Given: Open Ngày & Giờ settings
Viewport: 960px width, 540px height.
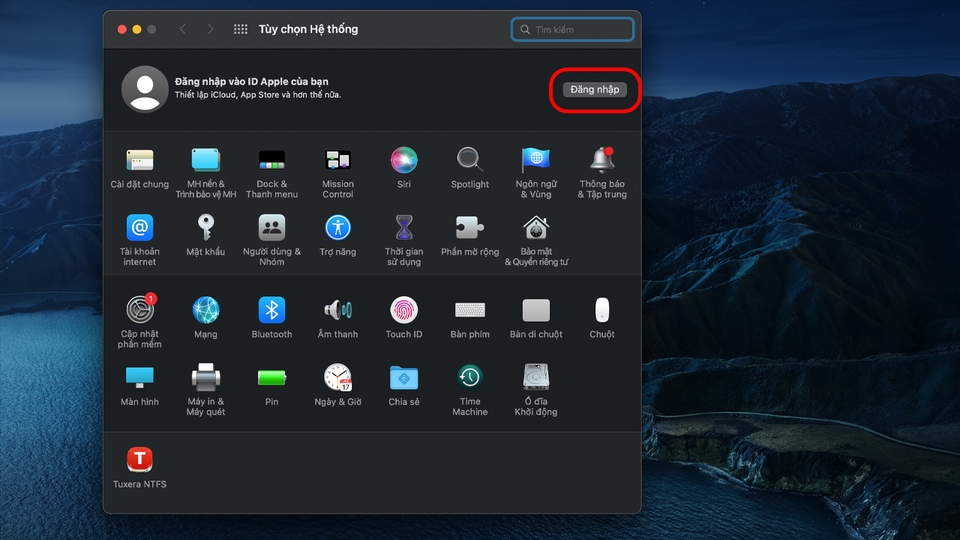Looking at the screenshot, I should coord(338,378).
